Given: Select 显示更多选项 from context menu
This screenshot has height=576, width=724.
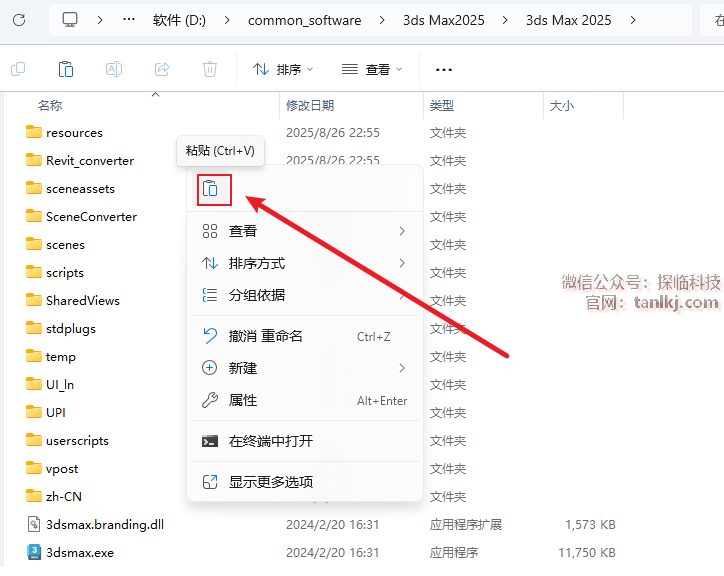Looking at the screenshot, I should [x=305, y=482].
